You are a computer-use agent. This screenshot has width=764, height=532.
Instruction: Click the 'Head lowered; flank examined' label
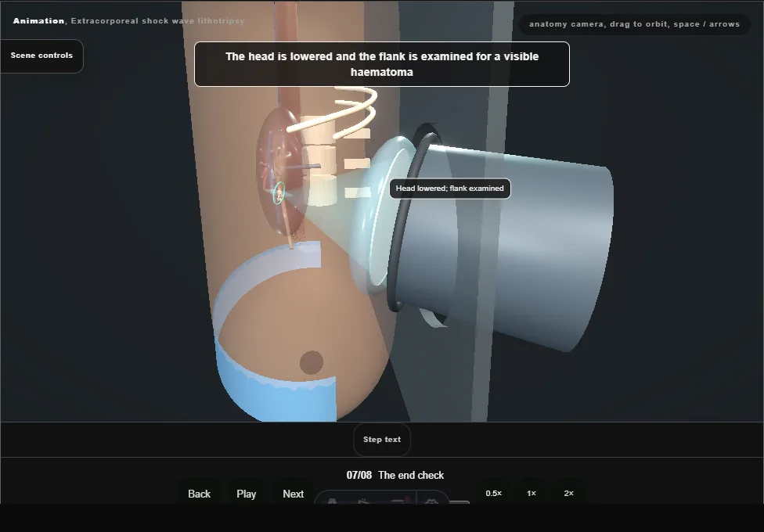click(x=450, y=189)
